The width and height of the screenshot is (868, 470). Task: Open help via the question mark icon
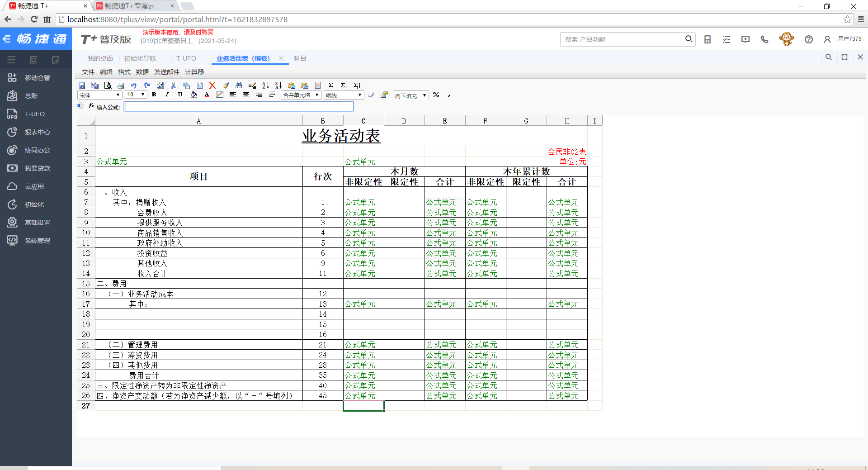[809, 39]
